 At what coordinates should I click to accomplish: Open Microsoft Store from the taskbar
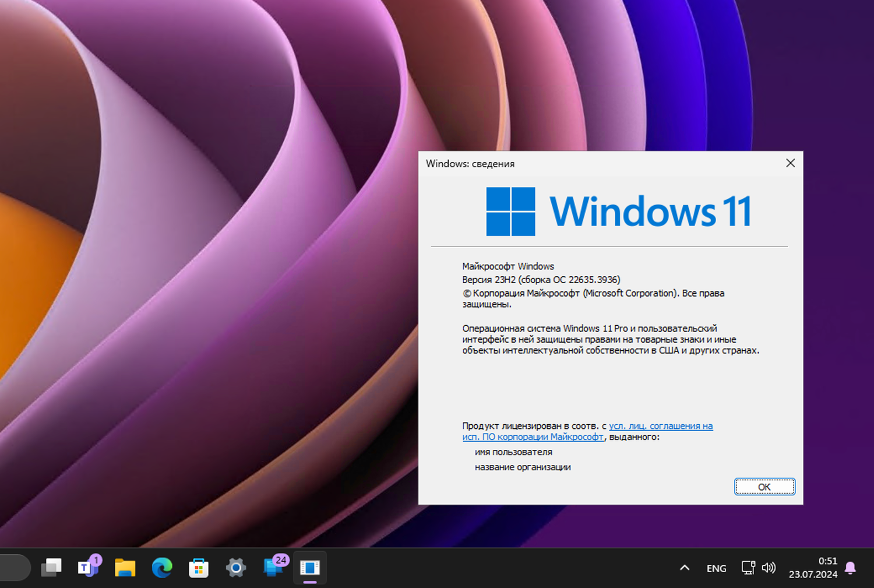pyautogui.click(x=198, y=567)
